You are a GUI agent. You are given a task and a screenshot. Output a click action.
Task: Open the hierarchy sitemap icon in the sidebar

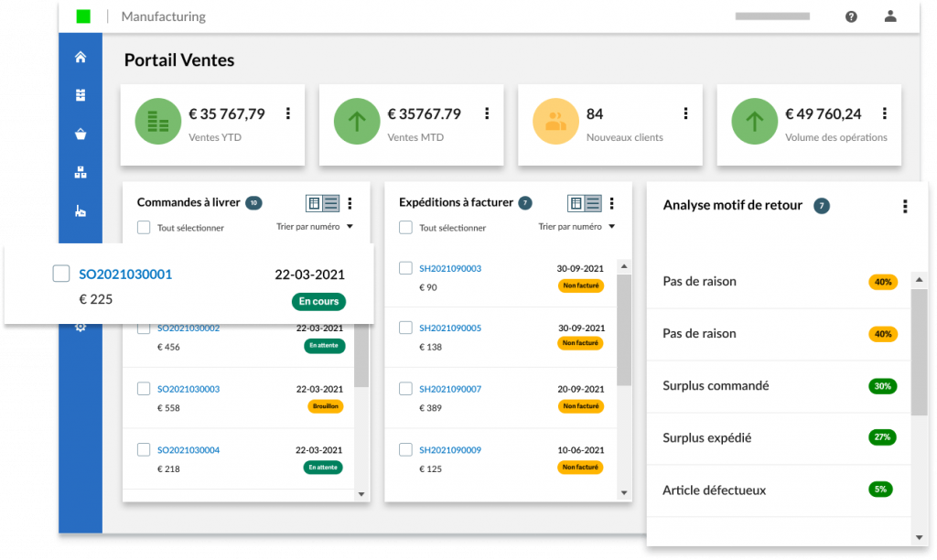tap(80, 171)
